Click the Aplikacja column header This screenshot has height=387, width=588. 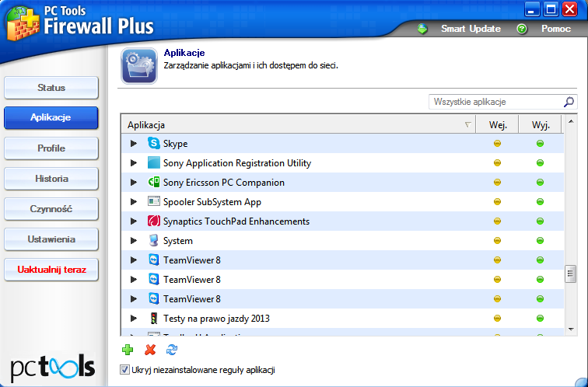pyautogui.click(x=299, y=125)
